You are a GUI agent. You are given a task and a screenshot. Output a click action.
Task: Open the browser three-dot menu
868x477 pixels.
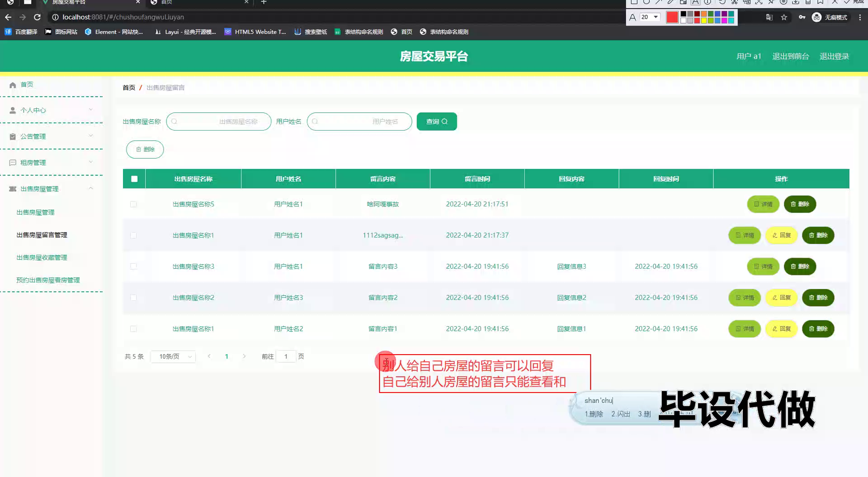tap(860, 17)
